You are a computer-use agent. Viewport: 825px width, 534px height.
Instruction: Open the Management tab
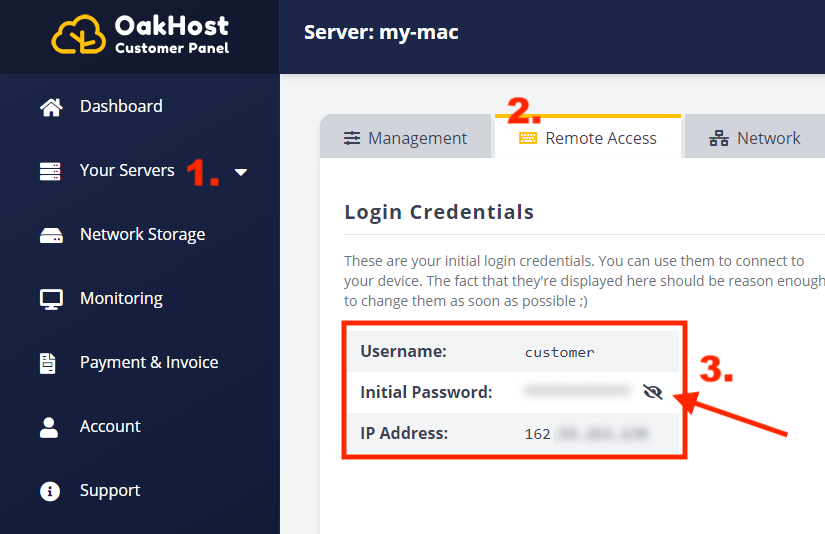[x=406, y=138]
